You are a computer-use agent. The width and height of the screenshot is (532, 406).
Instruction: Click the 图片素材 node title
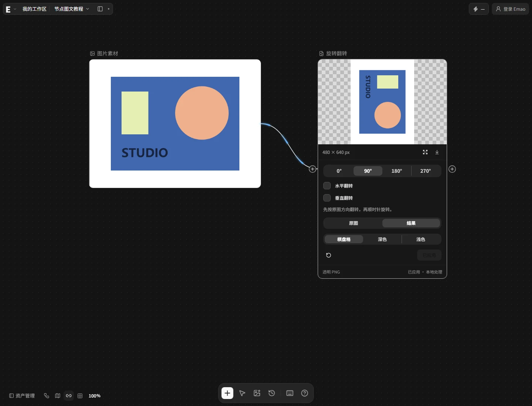pyautogui.click(x=108, y=54)
